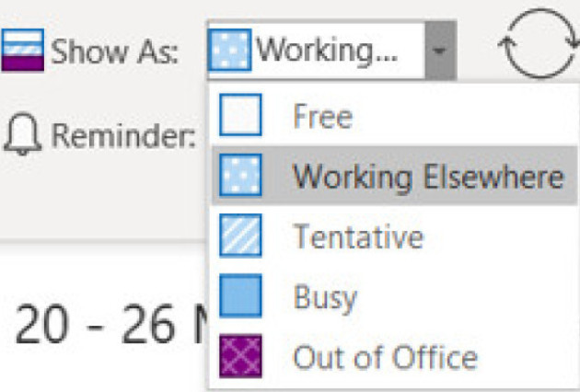The image size is (580, 392).
Task: Click the purple Out of Office swatch
Action: 241,356
